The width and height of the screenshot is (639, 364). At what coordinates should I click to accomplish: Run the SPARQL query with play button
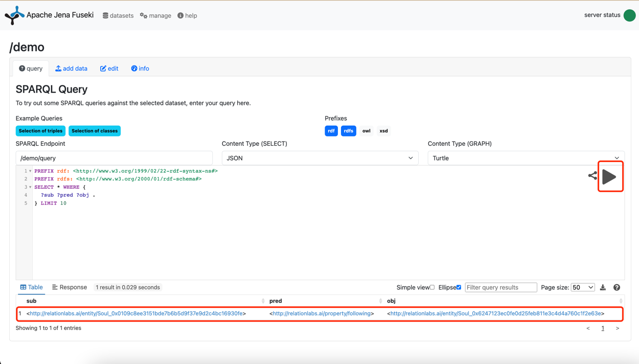click(609, 177)
